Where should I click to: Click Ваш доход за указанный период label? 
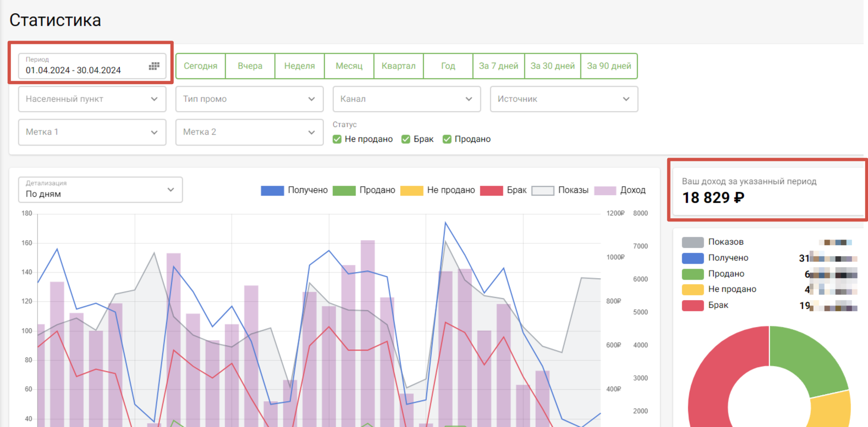tap(749, 181)
